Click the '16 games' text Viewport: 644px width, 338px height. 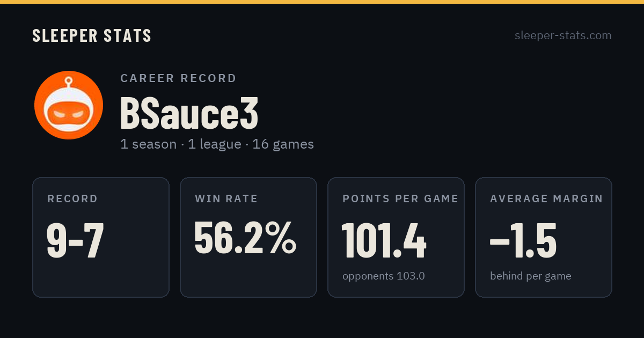tap(283, 144)
